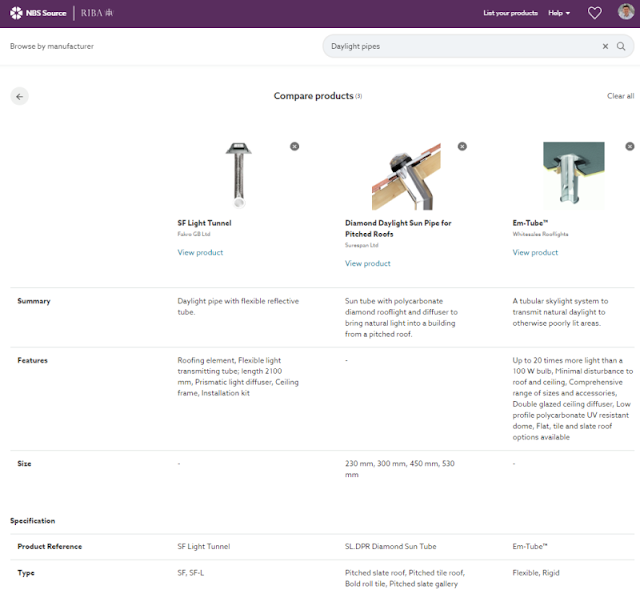Open Diamond Daylight Sun Pipe image
640x590 pixels.
point(407,176)
